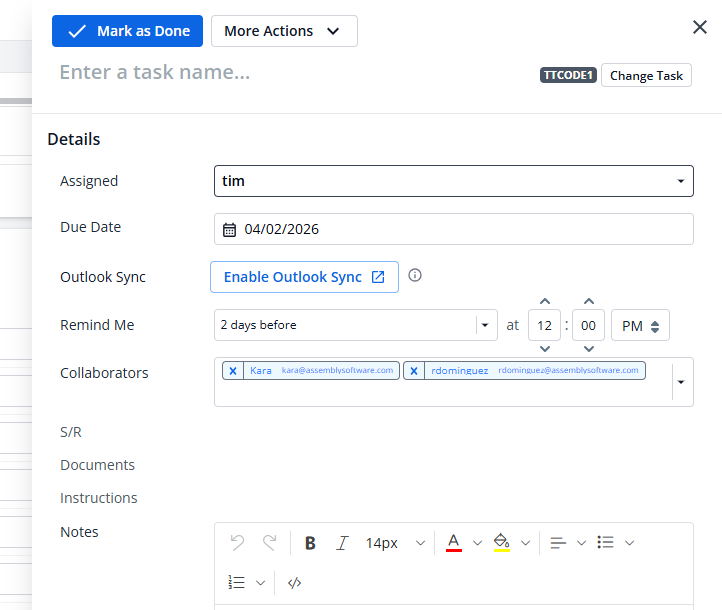Open the source code view icon
Screen dimensions: 722x610
point(294,582)
